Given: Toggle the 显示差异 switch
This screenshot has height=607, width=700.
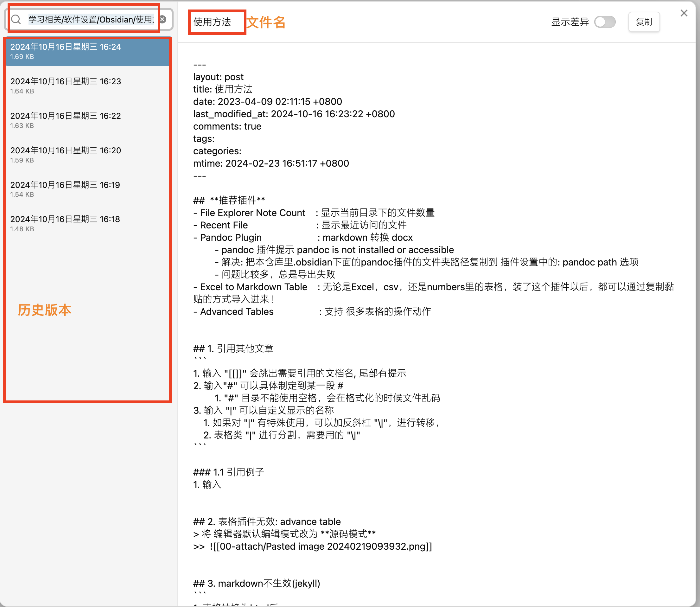Looking at the screenshot, I should [x=605, y=22].
